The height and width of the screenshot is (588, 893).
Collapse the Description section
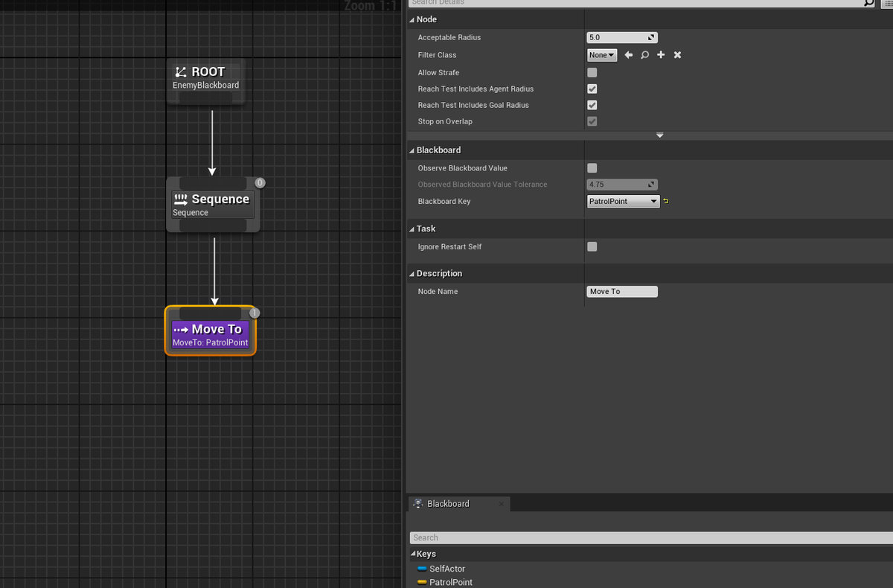[412, 274]
